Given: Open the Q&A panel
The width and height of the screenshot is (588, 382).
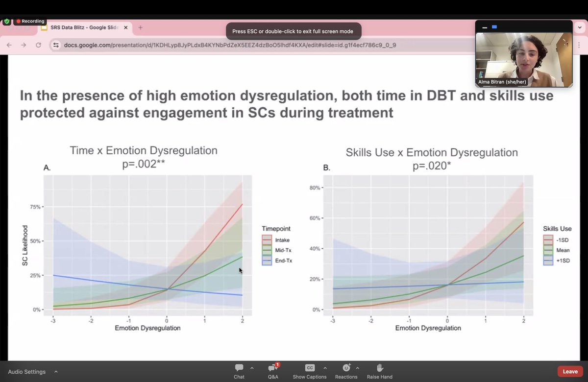Looking at the screenshot, I should (x=273, y=371).
